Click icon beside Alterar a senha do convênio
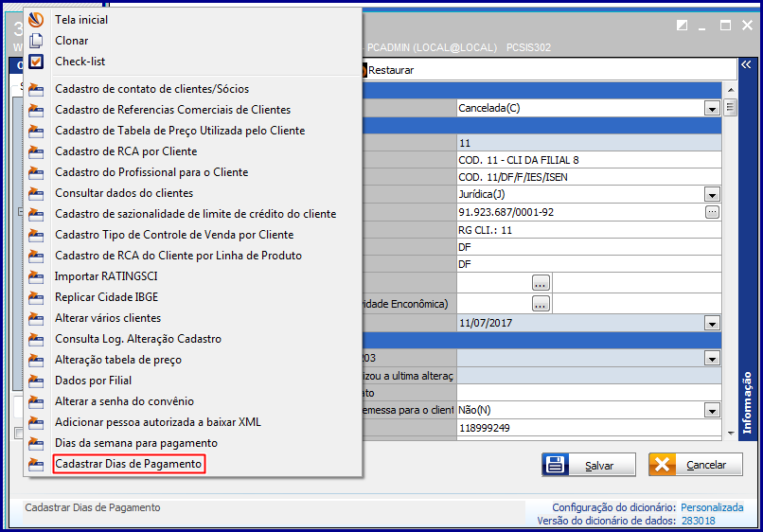 point(36,401)
